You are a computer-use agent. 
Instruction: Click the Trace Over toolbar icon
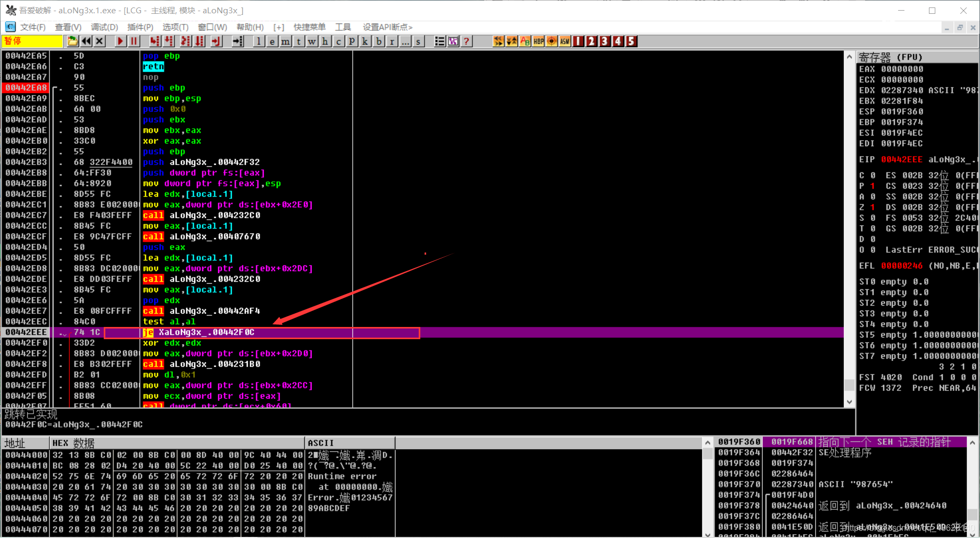click(200, 41)
